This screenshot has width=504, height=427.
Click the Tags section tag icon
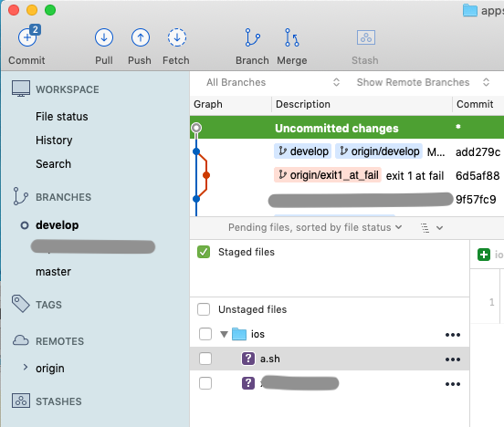click(21, 304)
